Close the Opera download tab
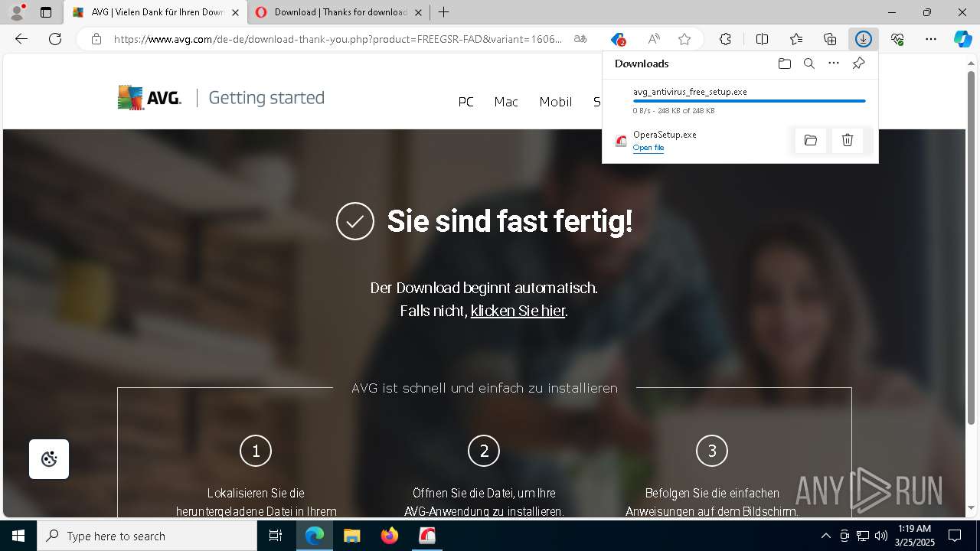 pyautogui.click(x=418, y=12)
